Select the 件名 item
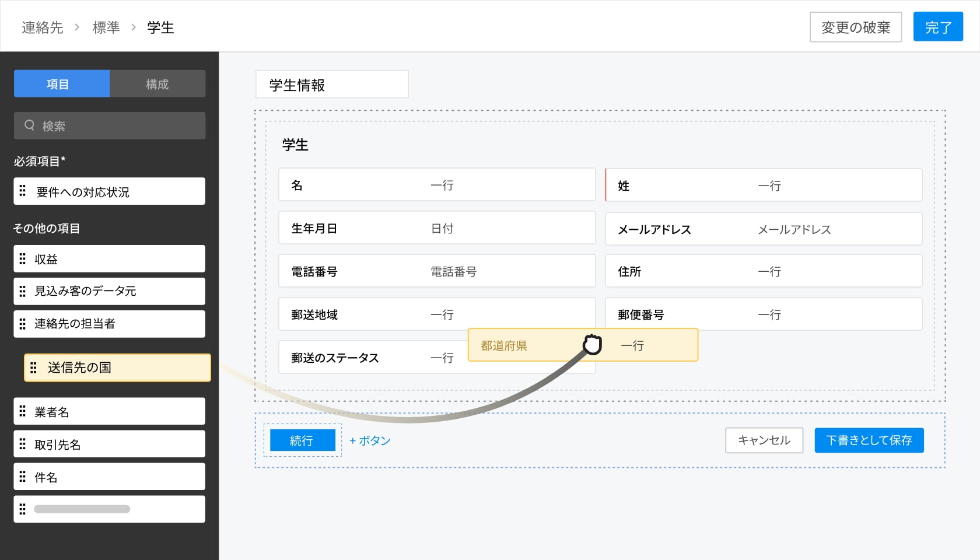Screen dimensions: 980x560 [110, 477]
